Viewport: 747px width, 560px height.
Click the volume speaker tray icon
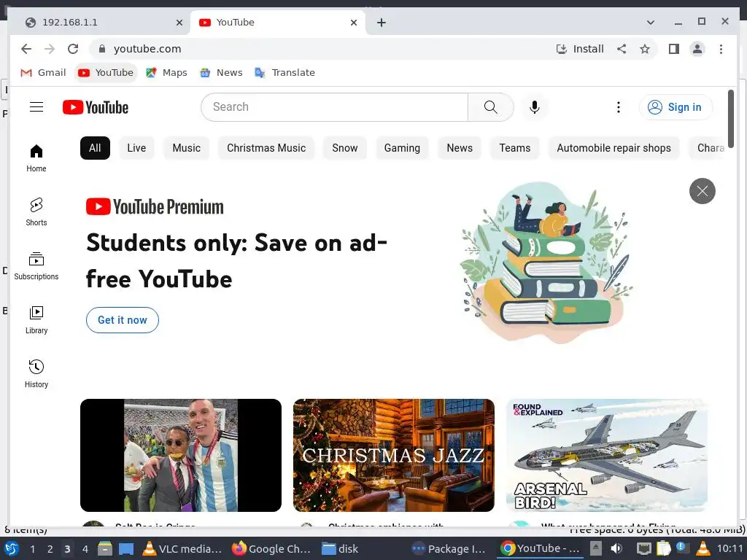pyautogui.click(x=616, y=548)
